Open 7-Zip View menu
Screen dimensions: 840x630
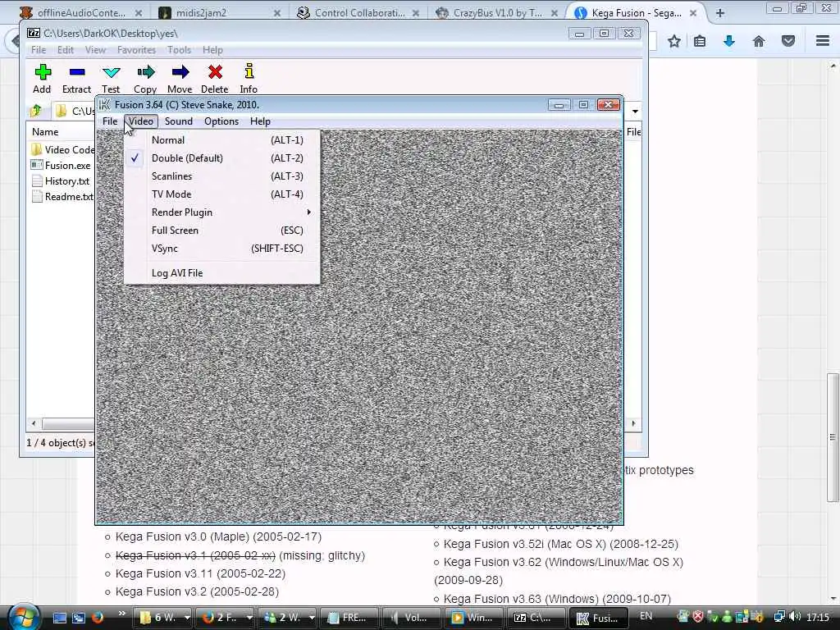point(95,50)
